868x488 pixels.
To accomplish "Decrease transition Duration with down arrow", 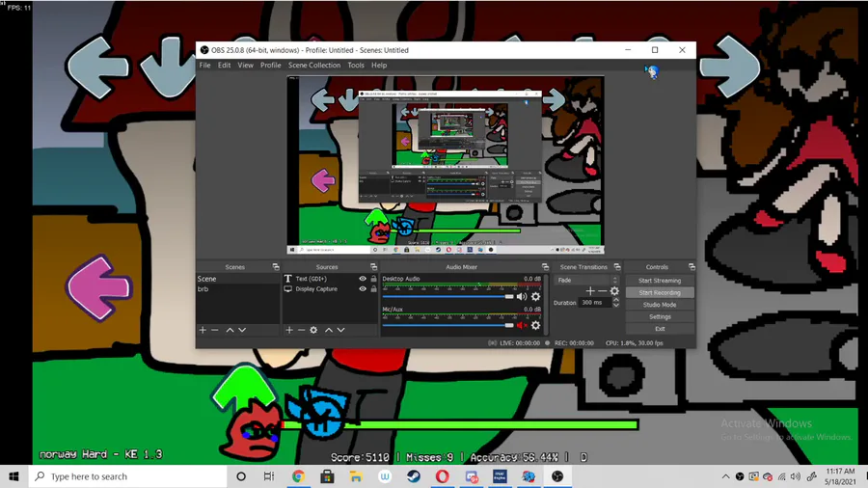I will [616, 306].
